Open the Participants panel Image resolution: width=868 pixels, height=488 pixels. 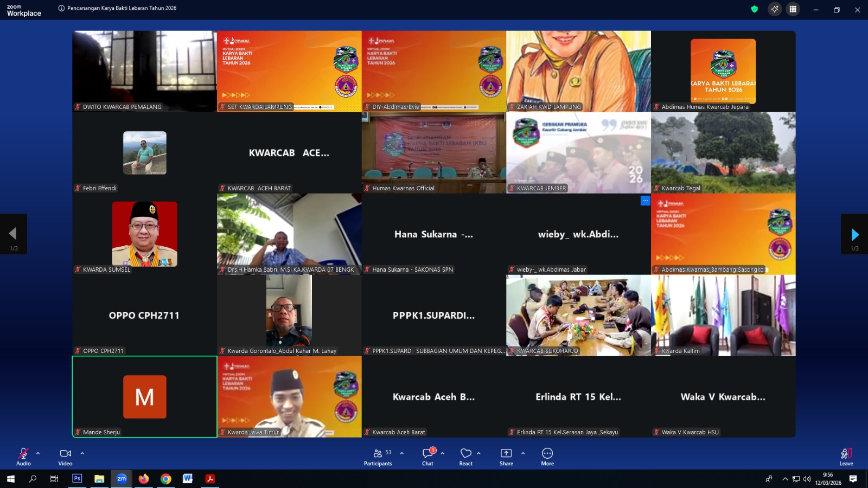378,456
